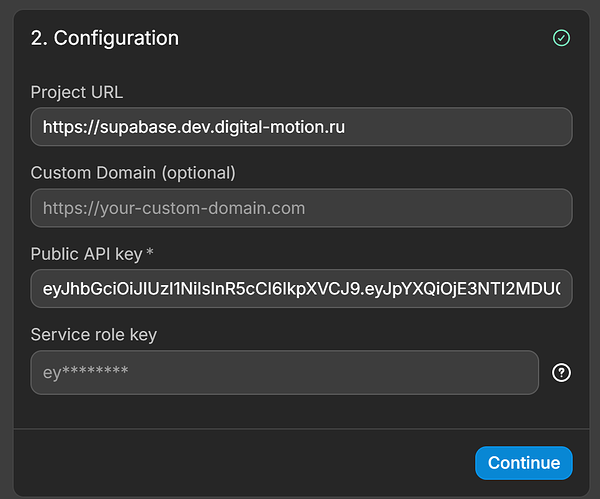Click the https://your-custom-domain.com placeholder text
This screenshot has height=499, width=600.
(173, 208)
